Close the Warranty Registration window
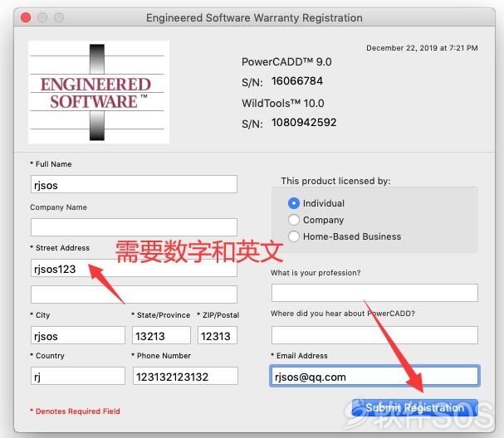Viewport: 504px width, 438px height. (x=26, y=17)
